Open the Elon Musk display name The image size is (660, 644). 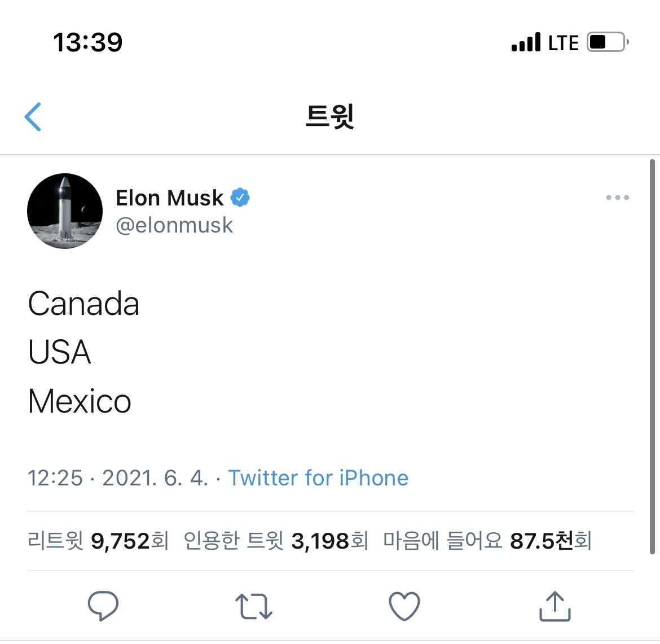tap(169, 198)
